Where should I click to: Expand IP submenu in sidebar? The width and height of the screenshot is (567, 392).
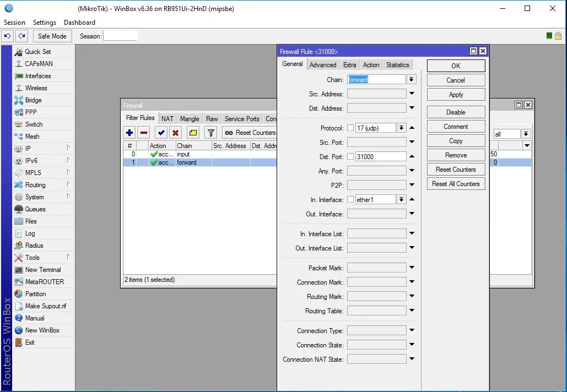[44, 149]
